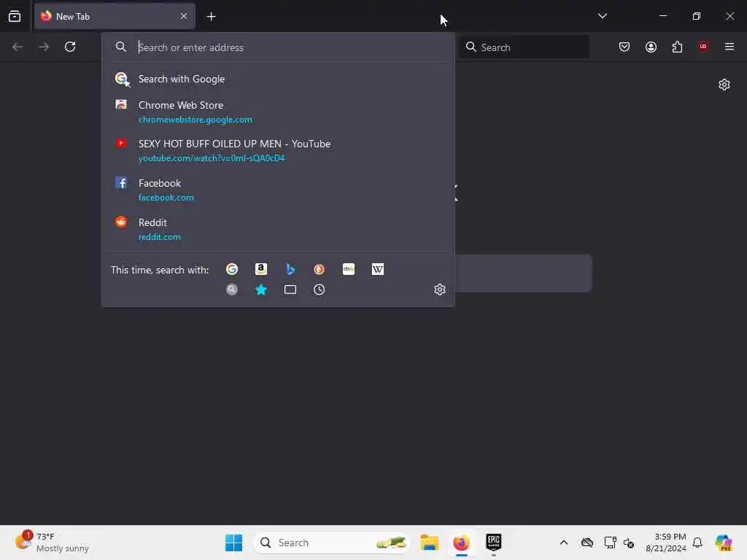Screen dimensions: 747x560
Task: Open Reddit suggestion in dropdown
Action: click(278, 229)
